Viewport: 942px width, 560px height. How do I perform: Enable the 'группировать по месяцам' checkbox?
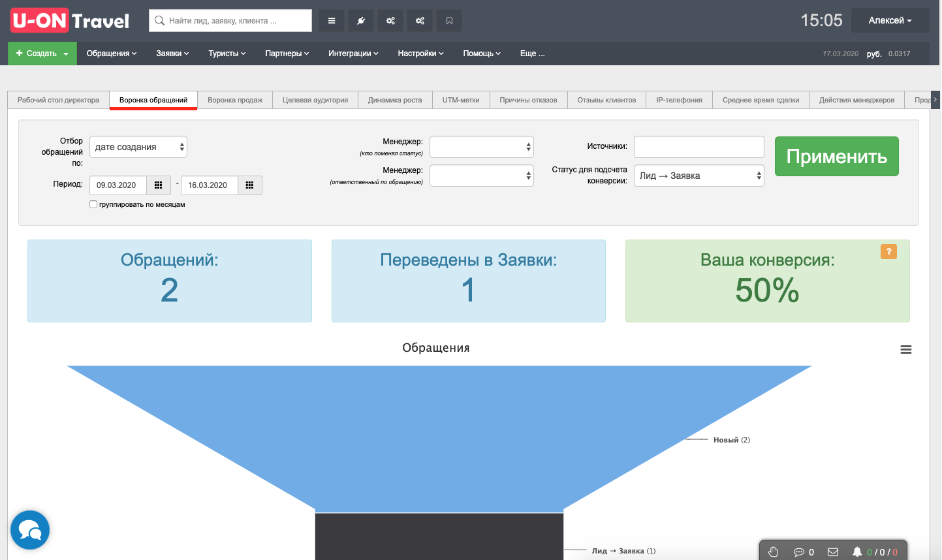pos(93,204)
